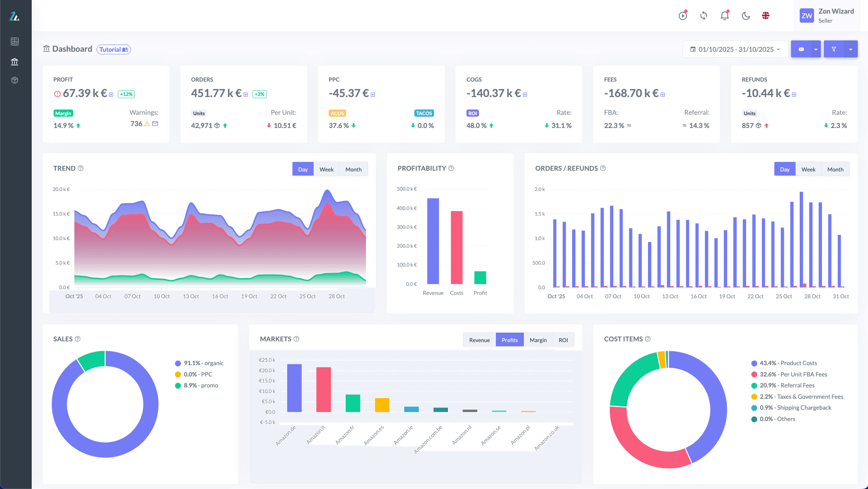Viewport: 868px width, 489px height.
Task: Expand details with the plus icon on Profit card
Action: (111, 95)
